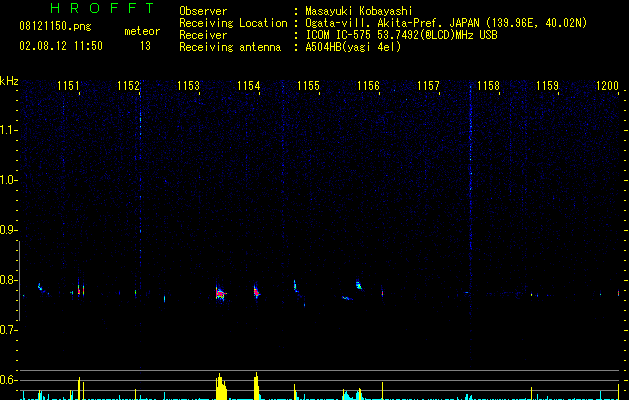Image resolution: width=629 pixels, height=400 pixels.
Task: Click the ICOM IC-575 receiver text
Action: point(401,35)
